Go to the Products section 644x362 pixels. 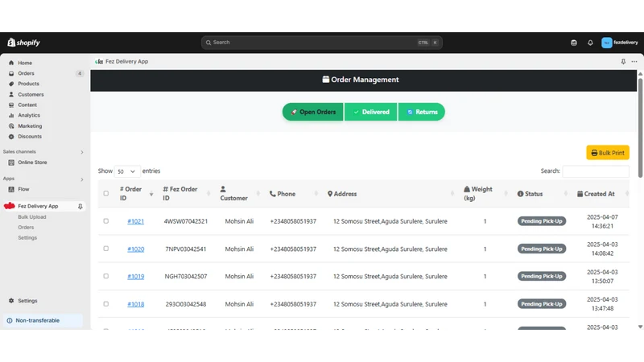coord(28,84)
